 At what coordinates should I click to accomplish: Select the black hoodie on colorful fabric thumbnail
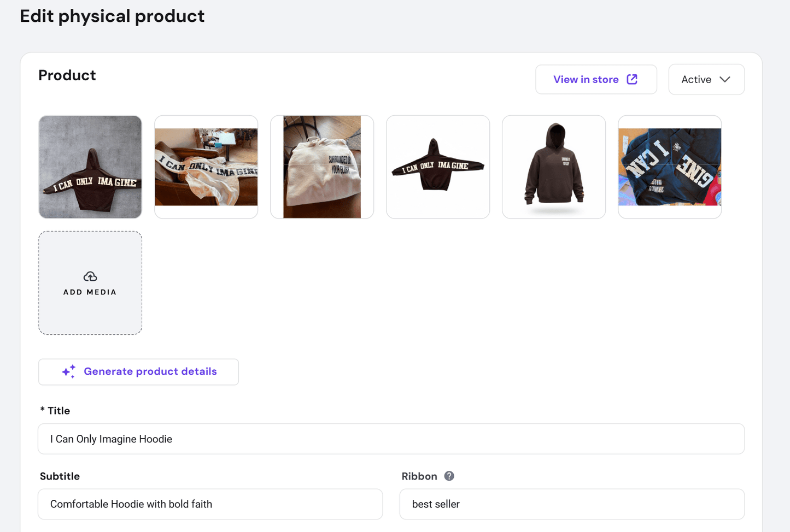pos(670,167)
